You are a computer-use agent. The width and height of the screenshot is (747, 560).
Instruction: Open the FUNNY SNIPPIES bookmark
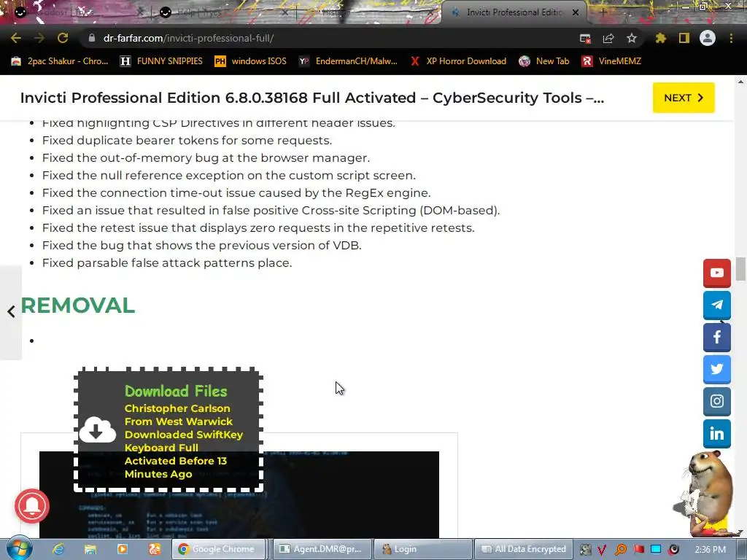pos(161,61)
